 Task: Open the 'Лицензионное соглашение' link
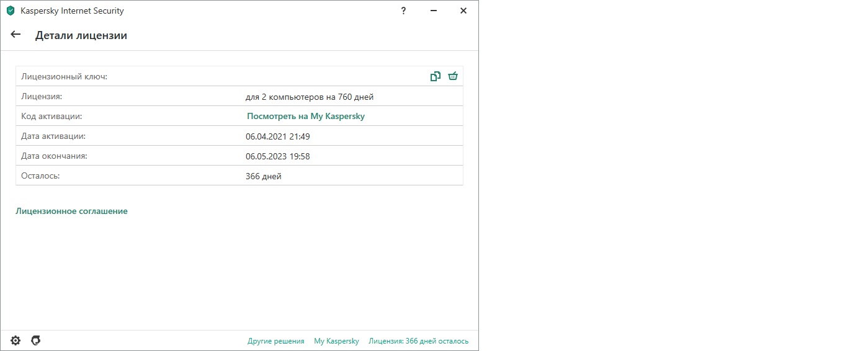click(71, 211)
